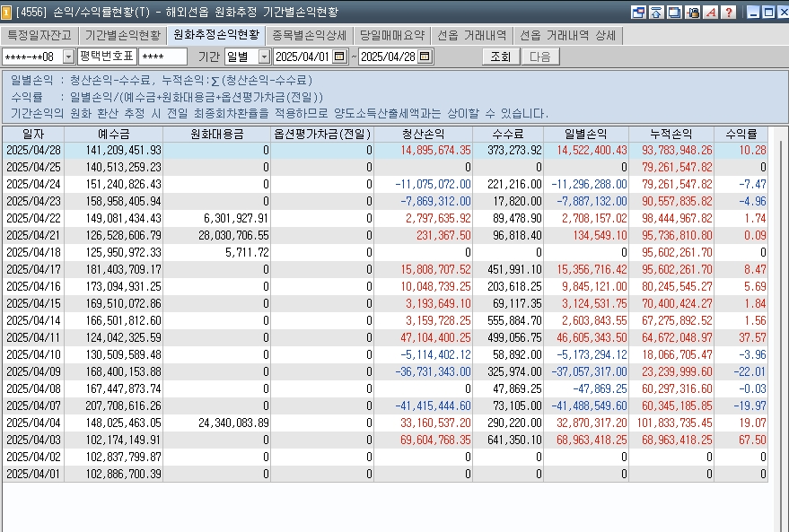789x532 pixels.
Task: Minimize the 4556 window
Action: (753, 12)
